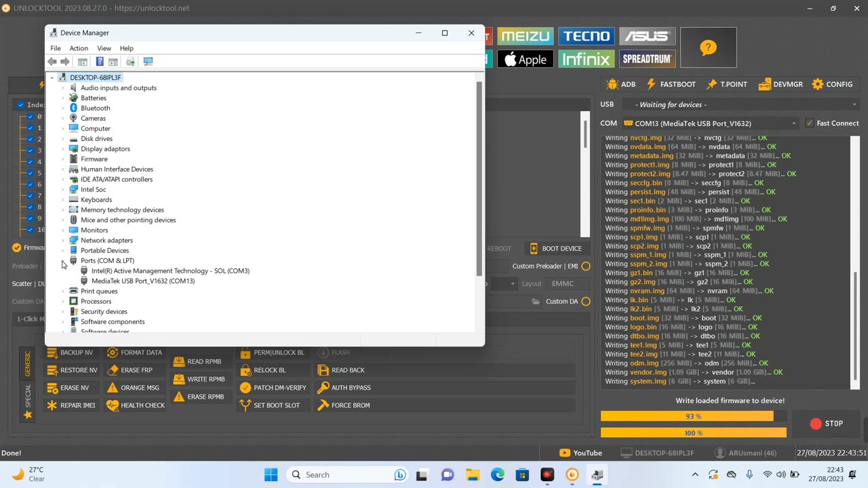Open the View menu in Device Manager
Viewport: 868px width, 488px height.
point(104,48)
